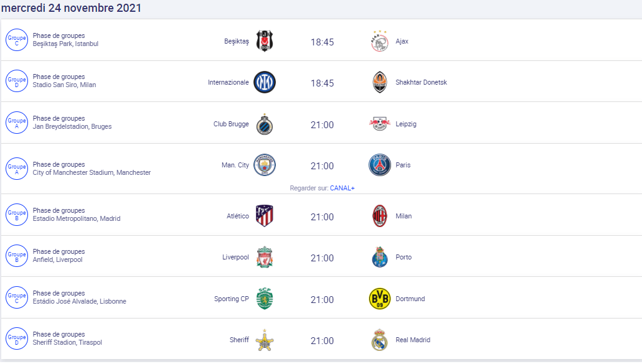This screenshot has height=364, width=642.
Task: Click the Sheriff star badge
Action: point(265,340)
